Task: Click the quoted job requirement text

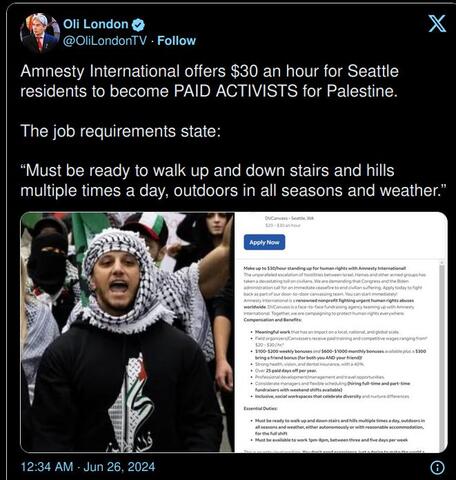Action: [233, 180]
